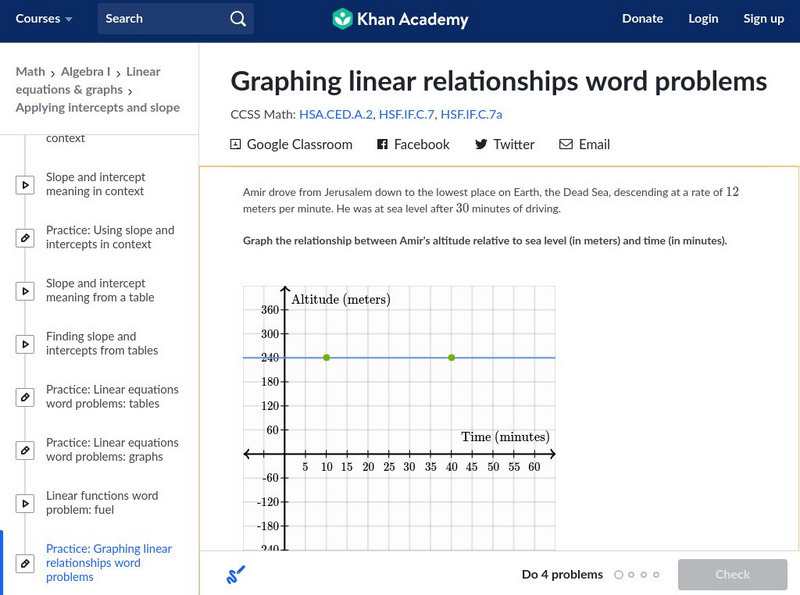Open the Courses dropdown menu
This screenshot has width=800, height=595.
coord(44,19)
